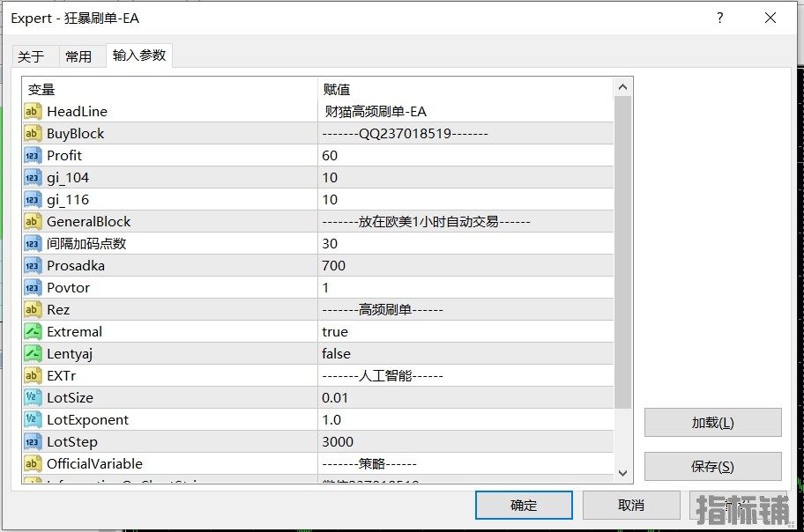Click the vertical scrollbar thumb
The height and width of the screenshot is (532, 804).
[x=623, y=252]
